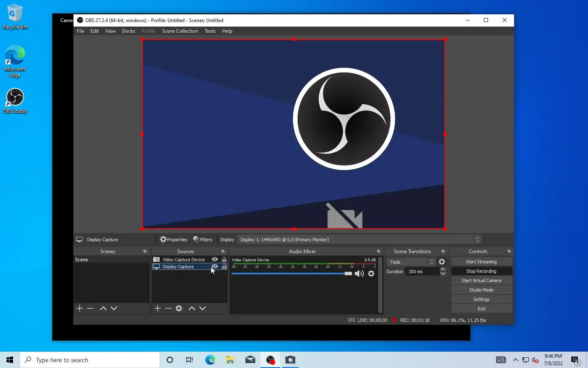Toggle lock on Video Capture Device source

click(224, 259)
